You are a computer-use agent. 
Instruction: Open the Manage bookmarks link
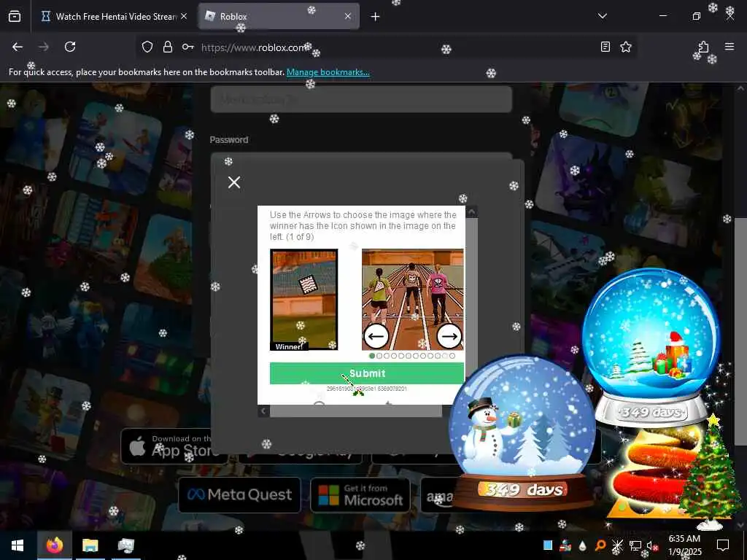tap(328, 72)
